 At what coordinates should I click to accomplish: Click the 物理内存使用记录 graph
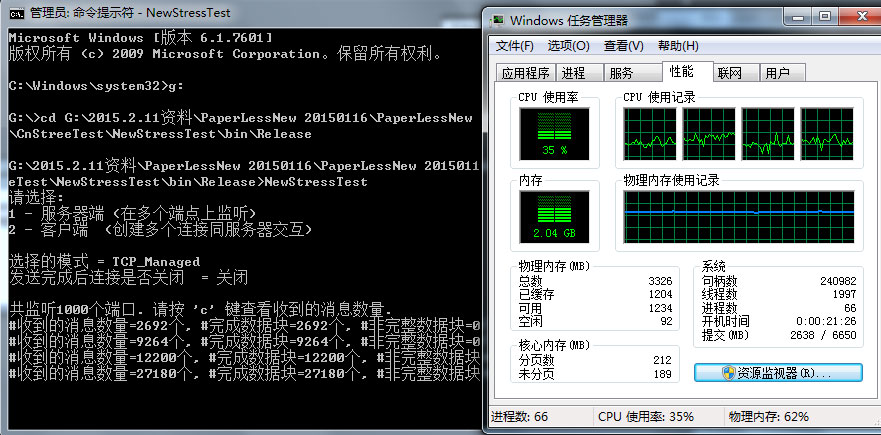[x=739, y=217]
